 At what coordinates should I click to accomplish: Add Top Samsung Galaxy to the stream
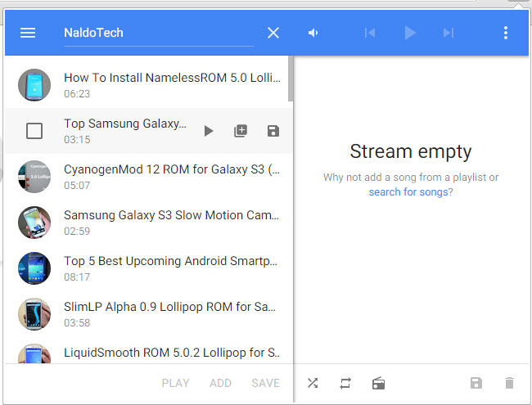pos(241,131)
